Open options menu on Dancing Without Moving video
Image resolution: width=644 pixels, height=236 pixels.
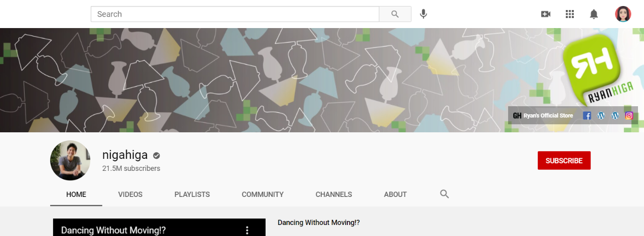pos(247,230)
